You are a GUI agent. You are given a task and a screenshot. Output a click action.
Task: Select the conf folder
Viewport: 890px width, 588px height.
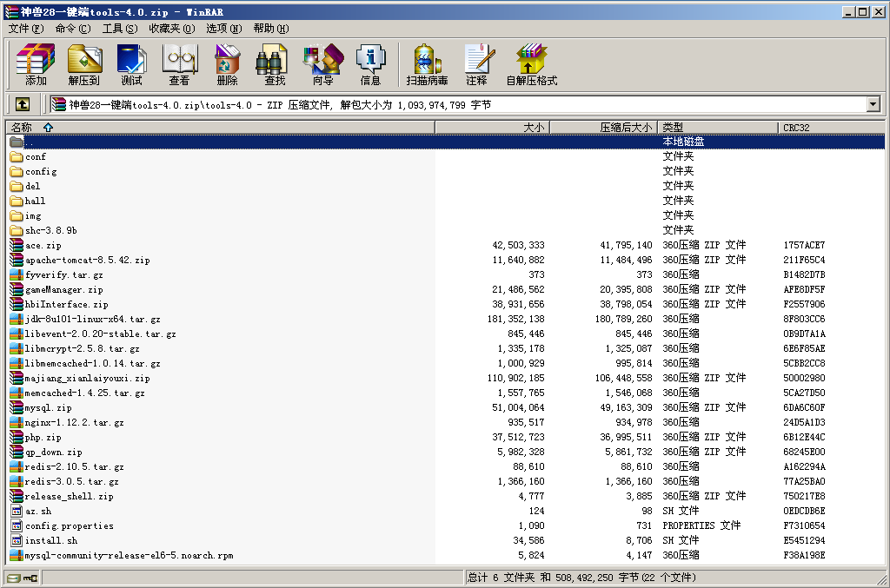(36, 157)
